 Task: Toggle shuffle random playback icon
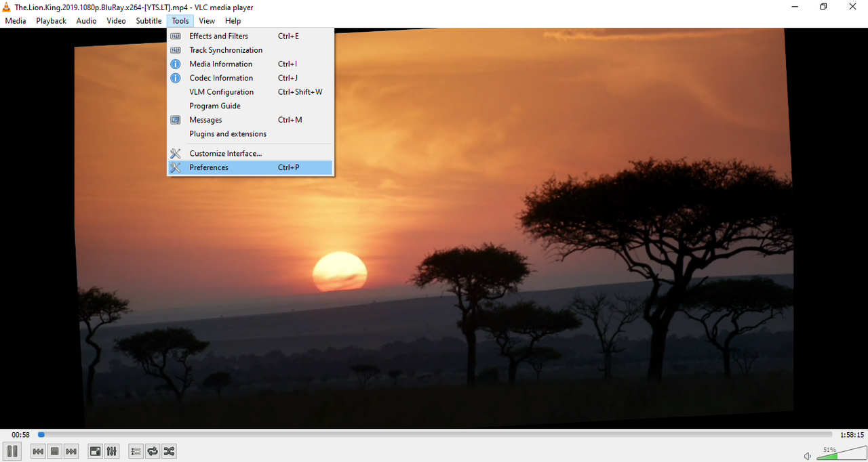pos(169,451)
